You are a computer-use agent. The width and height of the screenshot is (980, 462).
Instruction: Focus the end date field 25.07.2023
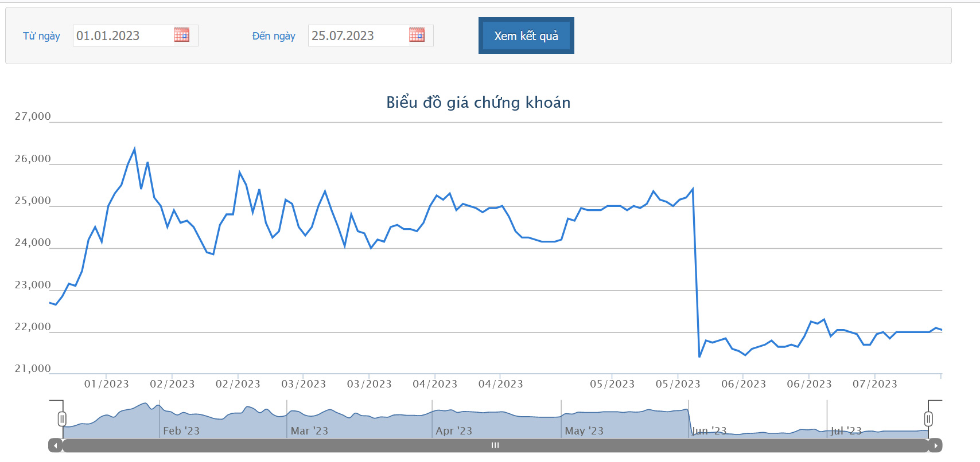point(358,36)
